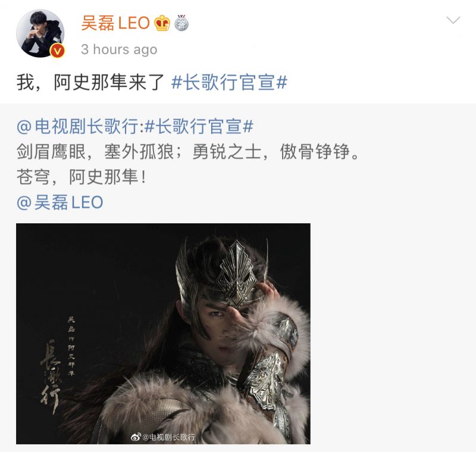Open the user's profile avatar photo
Viewport: 476px width, 452px height.
click(x=40, y=33)
